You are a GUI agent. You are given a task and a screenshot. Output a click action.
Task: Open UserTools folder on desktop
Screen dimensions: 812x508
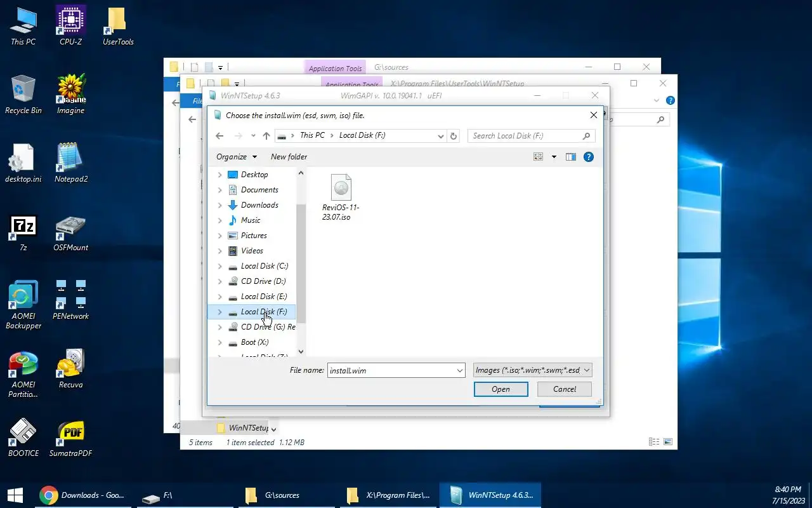[118, 27]
